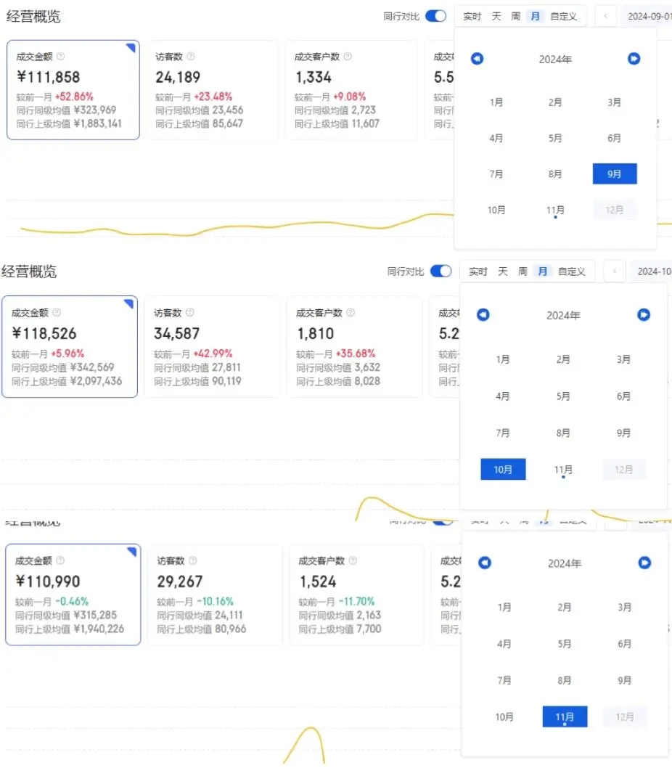This screenshot has height=784, width=672.
Task: Switch to 天 tab beside the 2024-10 field
Action: (x=502, y=271)
